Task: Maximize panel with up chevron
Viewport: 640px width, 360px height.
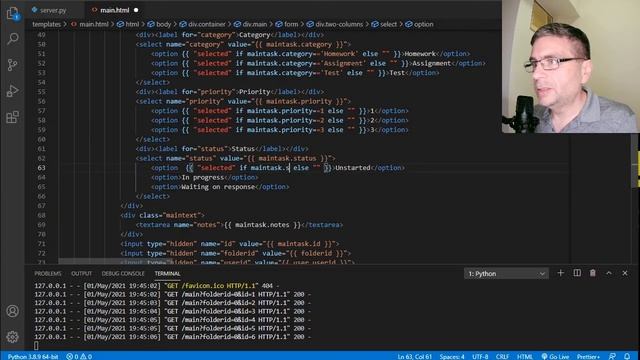Action: [x=609, y=273]
